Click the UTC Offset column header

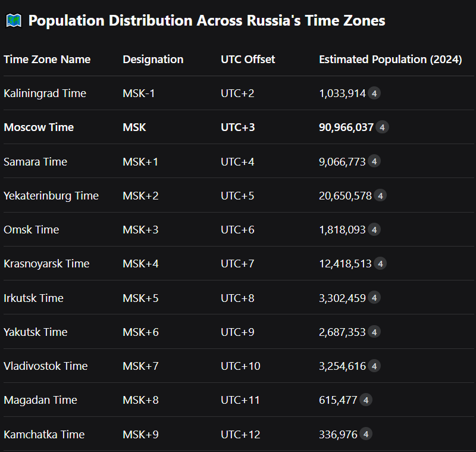point(248,60)
